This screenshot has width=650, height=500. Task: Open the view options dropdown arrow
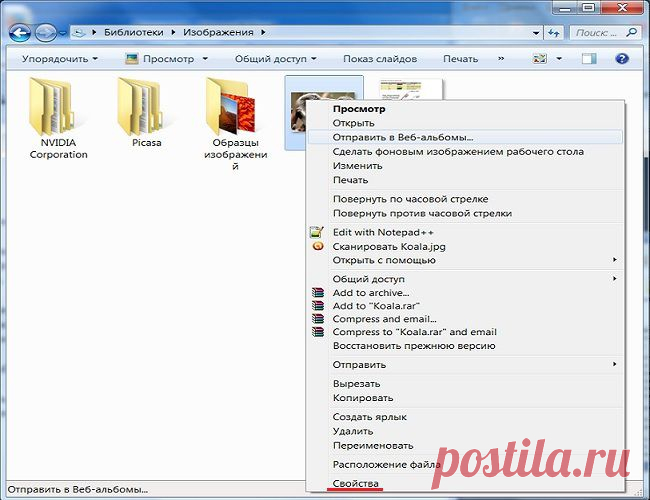[559, 59]
